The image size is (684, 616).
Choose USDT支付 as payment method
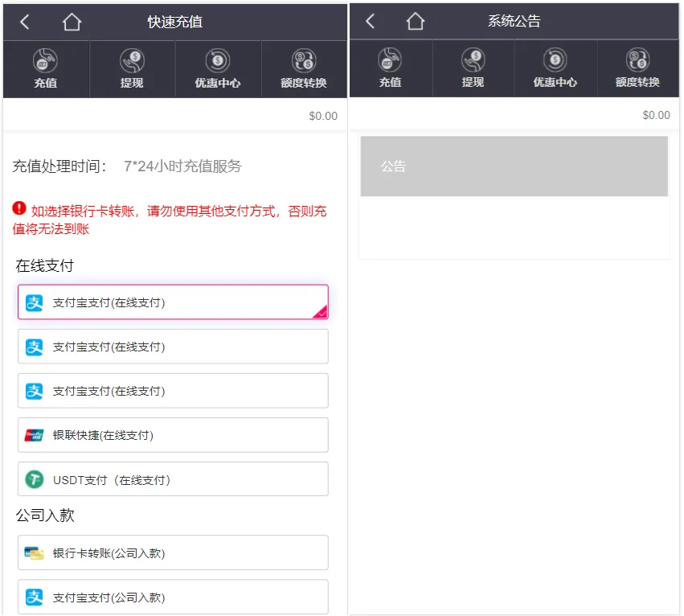[x=173, y=478]
